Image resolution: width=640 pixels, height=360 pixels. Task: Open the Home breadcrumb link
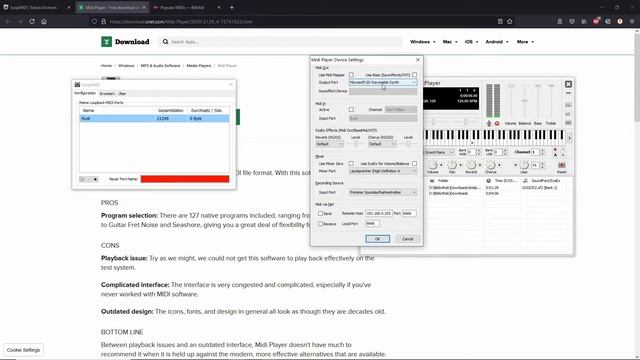[x=106, y=66]
